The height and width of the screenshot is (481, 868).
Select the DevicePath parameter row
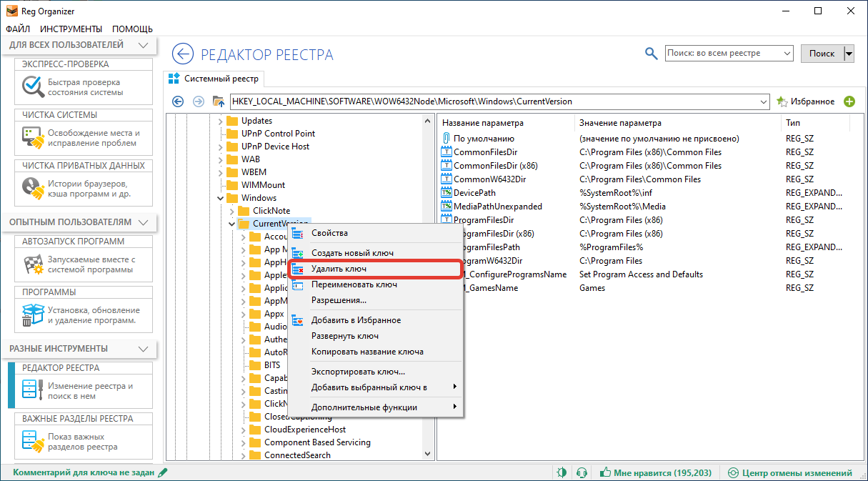point(474,193)
